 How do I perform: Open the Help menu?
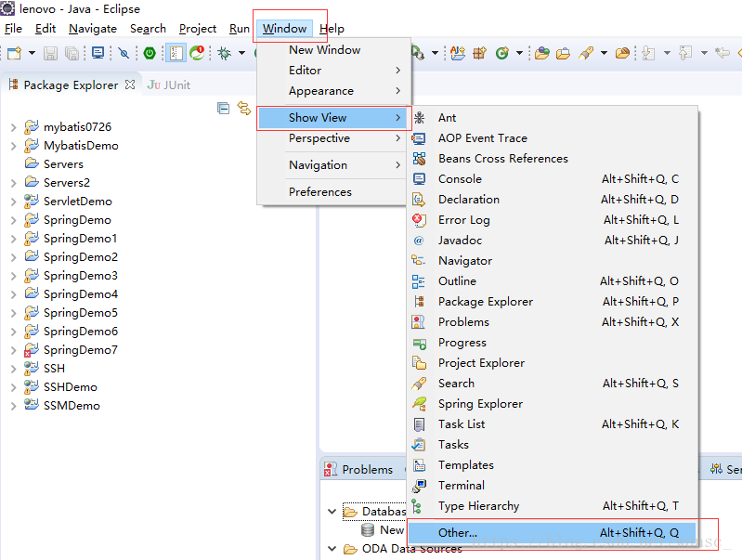[332, 29]
